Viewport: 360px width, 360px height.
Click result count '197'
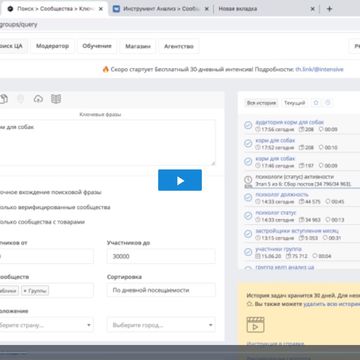point(309,166)
